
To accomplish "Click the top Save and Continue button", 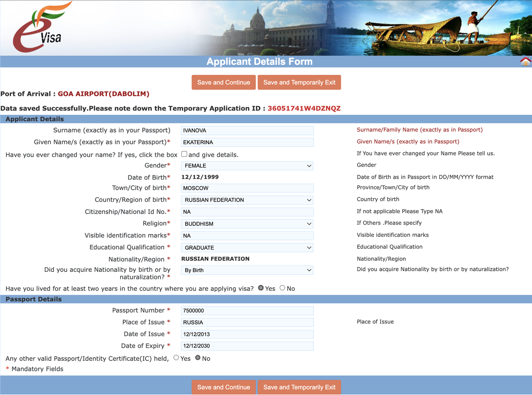I will tap(224, 82).
